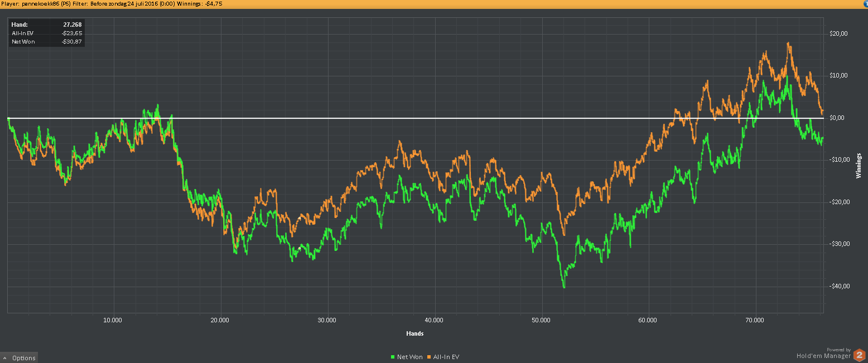Click the $20,00 axis label
The height and width of the screenshot is (363, 868).
point(839,33)
